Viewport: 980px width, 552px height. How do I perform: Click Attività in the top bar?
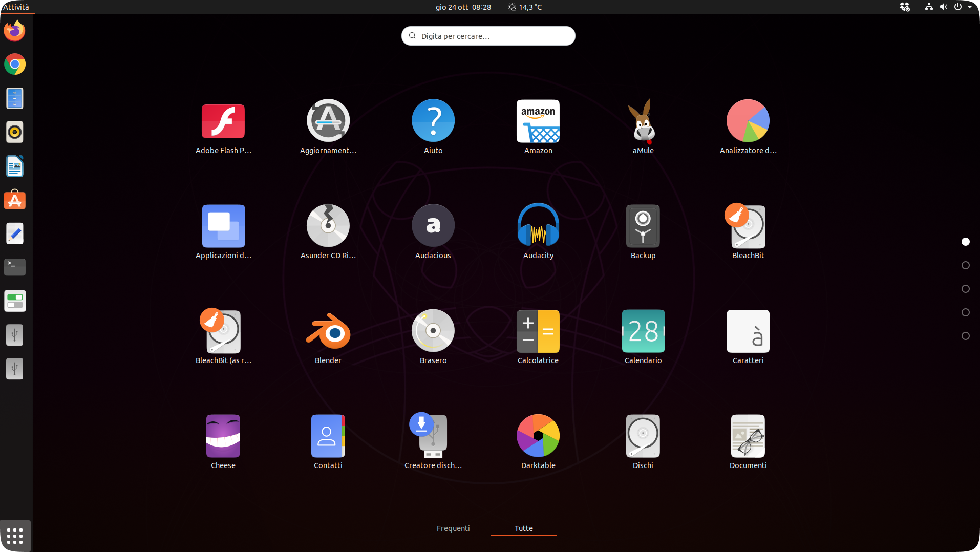click(16, 7)
